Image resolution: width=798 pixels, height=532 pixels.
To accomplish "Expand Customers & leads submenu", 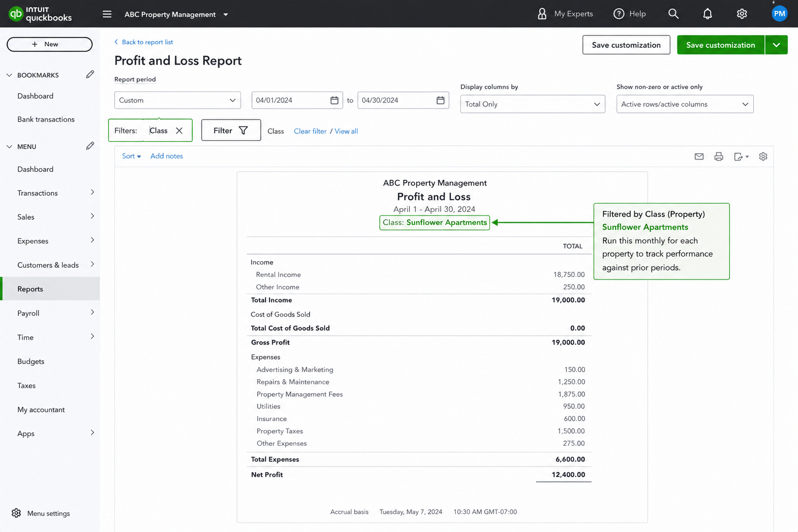I will (x=92, y=264).
